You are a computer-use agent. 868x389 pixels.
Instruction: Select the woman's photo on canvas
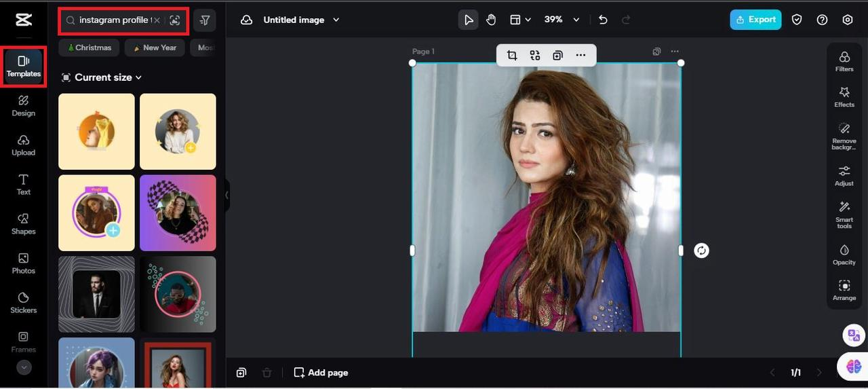click(x=547, y=197)
